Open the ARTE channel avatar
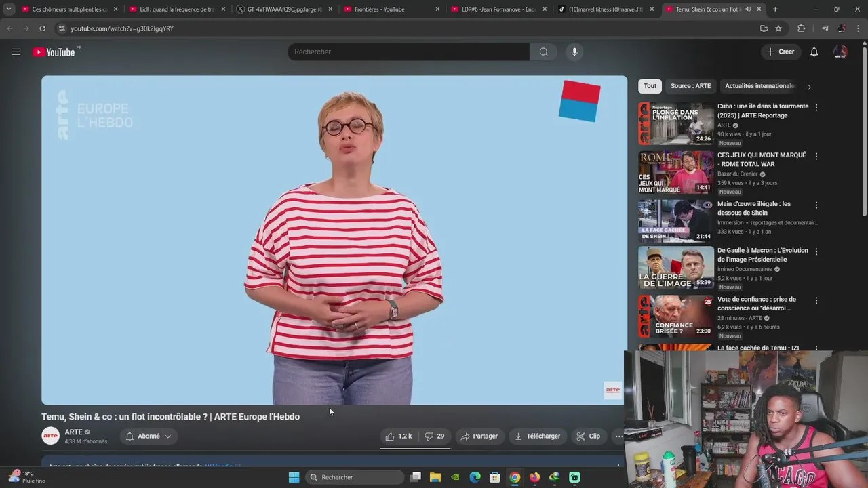Viewport: 868px width, 488px height. (x=51, y=436)
